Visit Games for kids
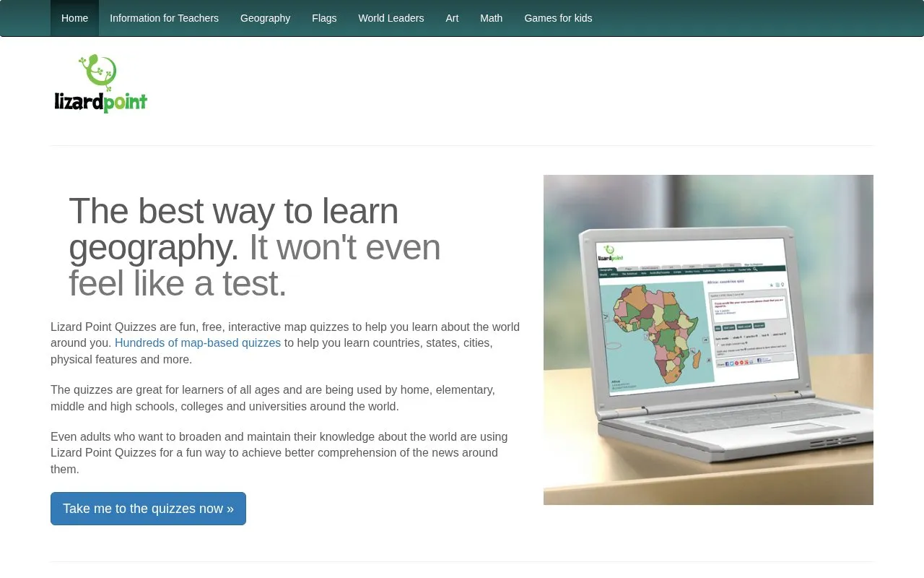 click(x=558, y=18)
